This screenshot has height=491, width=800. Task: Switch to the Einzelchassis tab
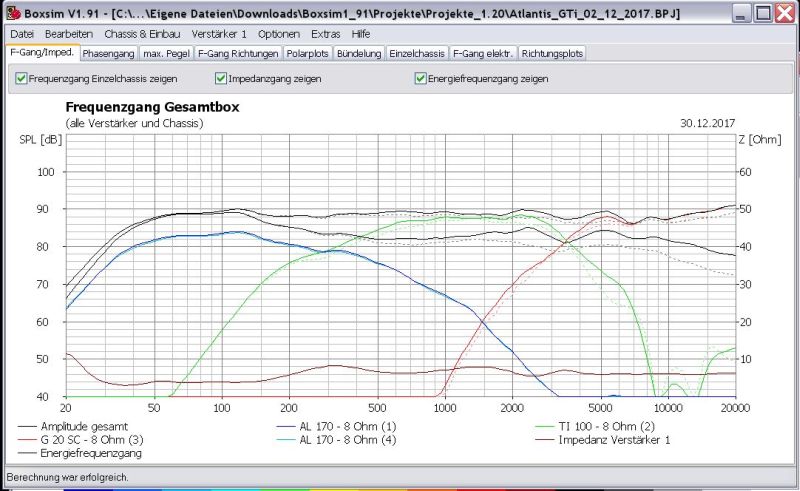[417, 53]
